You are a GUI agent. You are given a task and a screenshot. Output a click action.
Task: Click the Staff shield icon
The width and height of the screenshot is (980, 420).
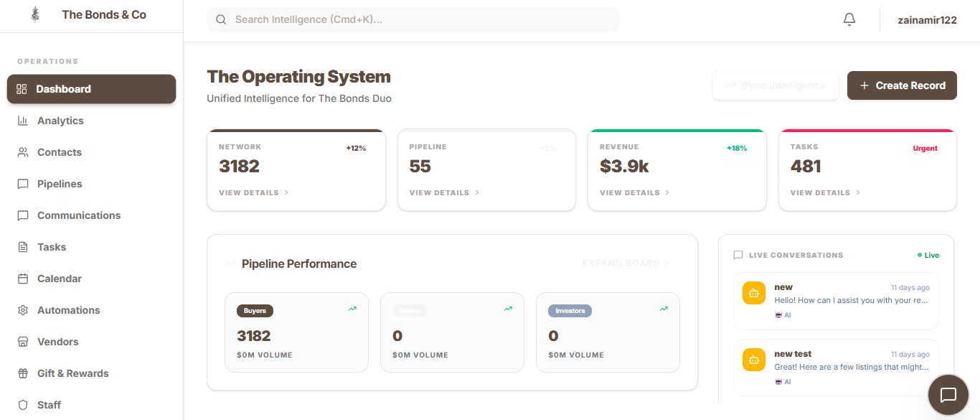tap(23, 405)
